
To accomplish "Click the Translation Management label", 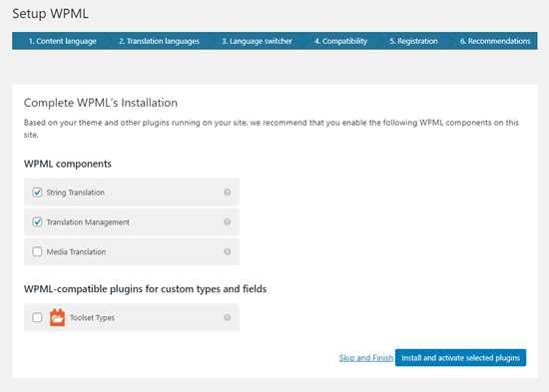I will (88, 222).
